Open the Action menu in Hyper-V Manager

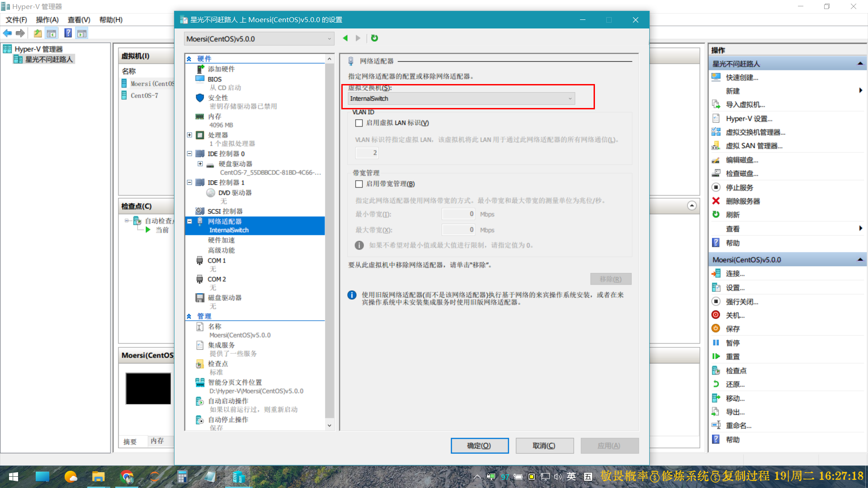(47, 19)
